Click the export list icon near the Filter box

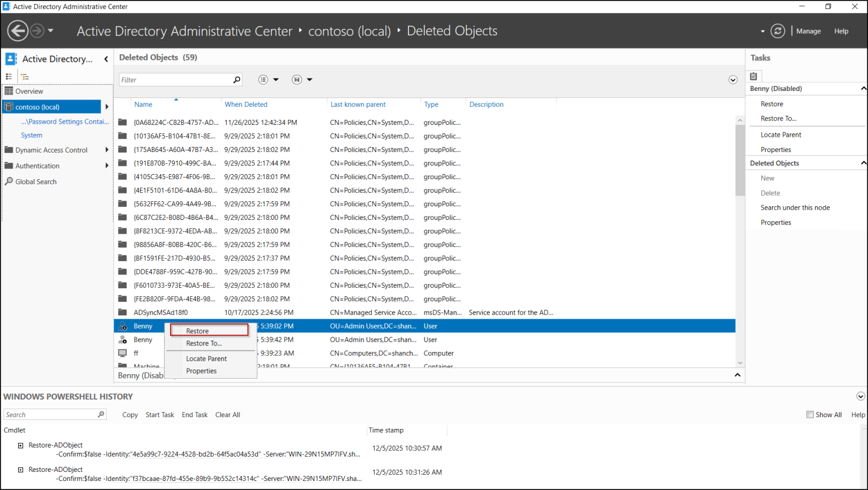click(296, 79)
